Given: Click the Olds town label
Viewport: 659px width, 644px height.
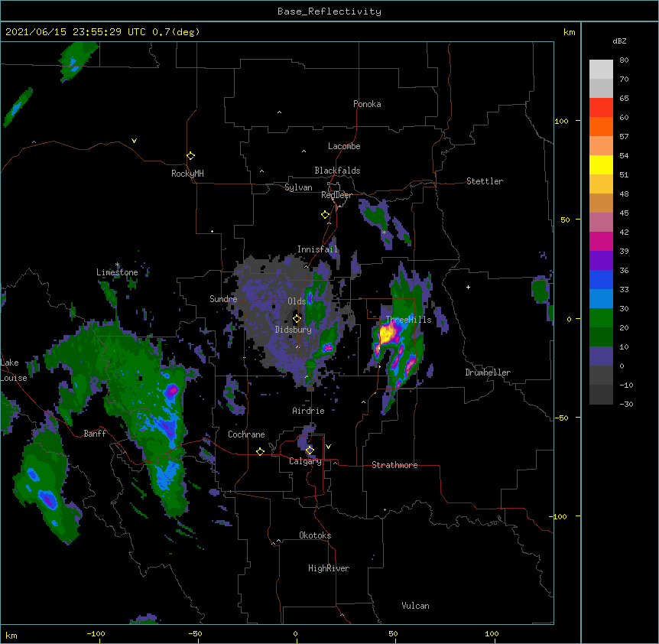Looking at the screenshot, I should click(297, 301).
